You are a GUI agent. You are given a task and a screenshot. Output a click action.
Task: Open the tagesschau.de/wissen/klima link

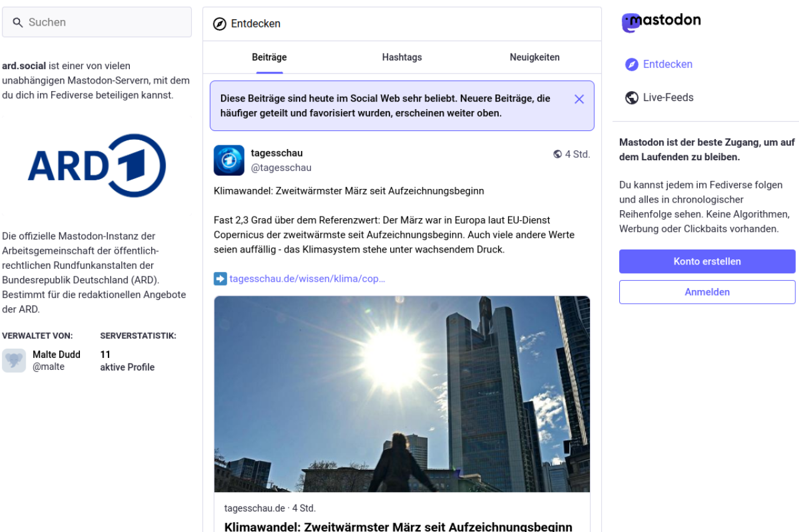point(307,279)
